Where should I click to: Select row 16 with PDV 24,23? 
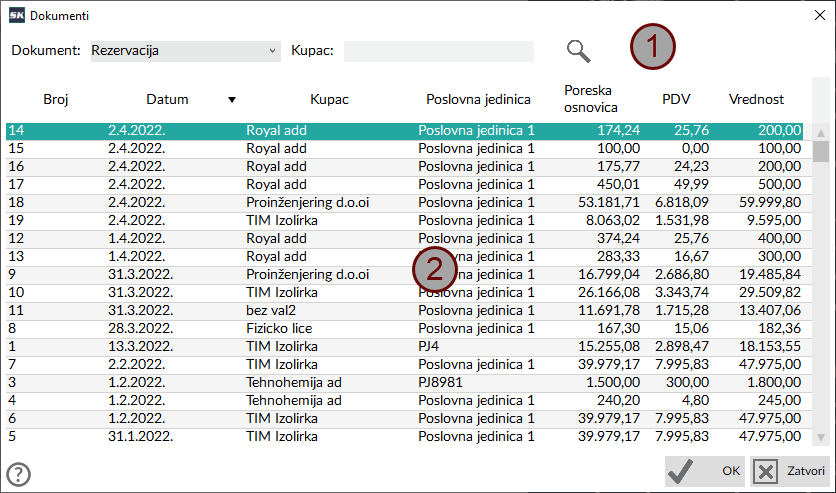point(404,167)
